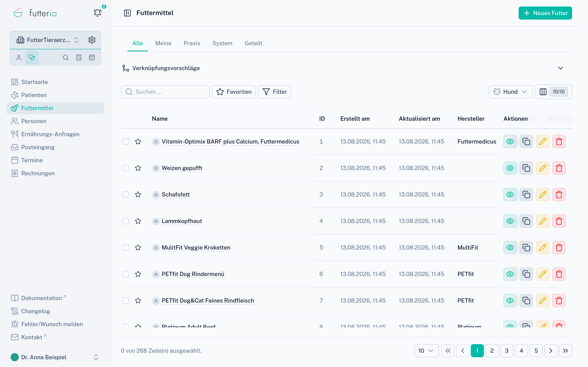Open column visibility selector 10/10

[x=553, y=92]
